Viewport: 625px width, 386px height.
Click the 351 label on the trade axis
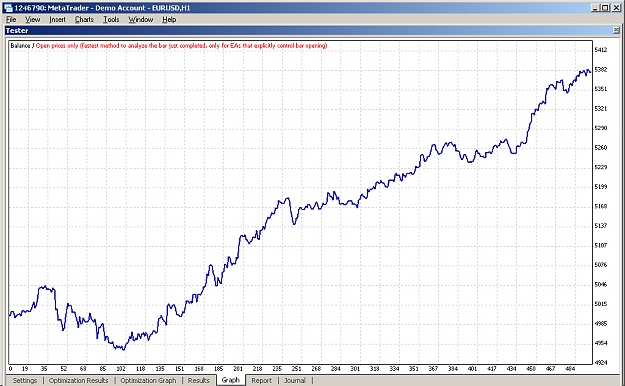click(x=414, y=369)
